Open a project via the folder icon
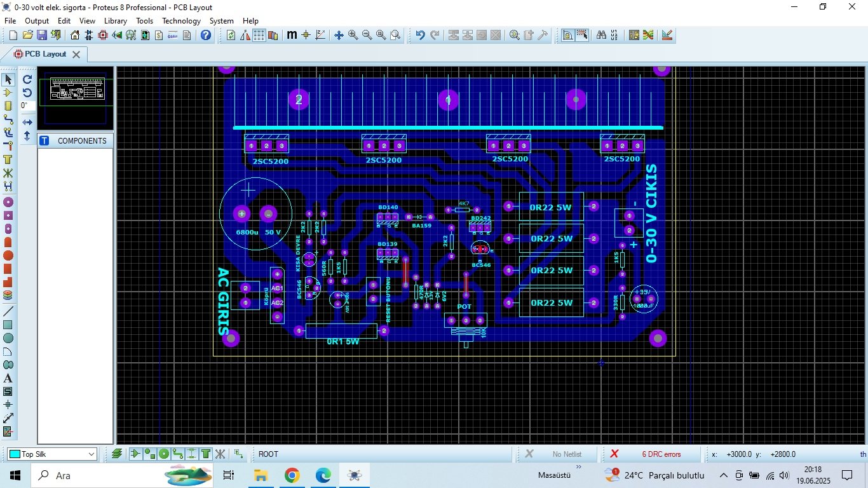 [27, 35]
